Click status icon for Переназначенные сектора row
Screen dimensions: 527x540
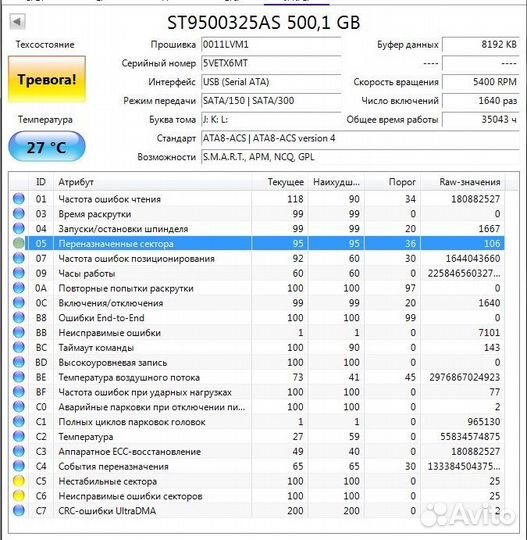coord(19,243)
